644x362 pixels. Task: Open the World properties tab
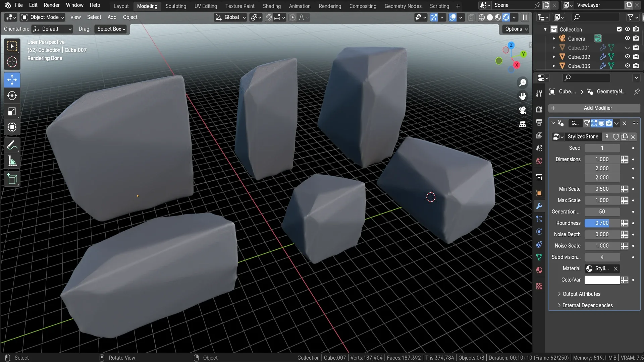tap(539, 161)
